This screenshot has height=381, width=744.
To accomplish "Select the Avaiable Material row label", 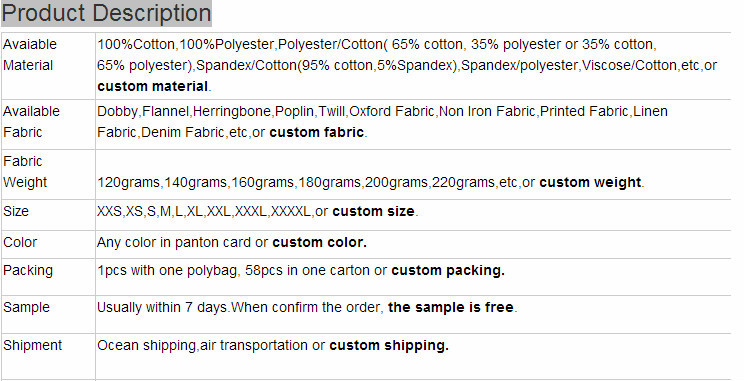I will (30, 55).
